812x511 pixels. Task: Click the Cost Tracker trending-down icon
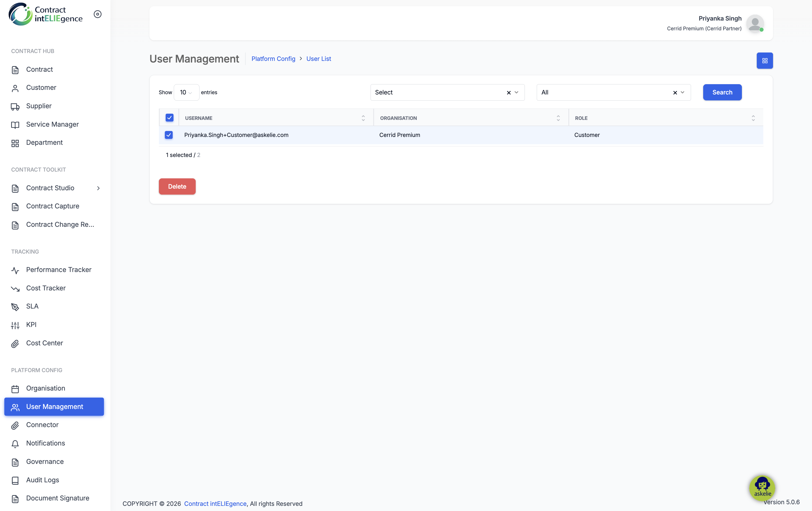(15, 289)
